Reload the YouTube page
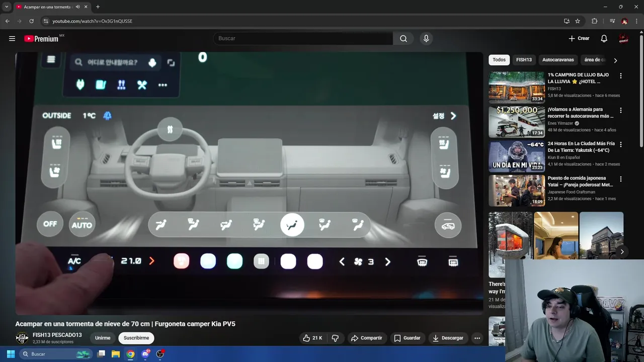 coord(31,21)
